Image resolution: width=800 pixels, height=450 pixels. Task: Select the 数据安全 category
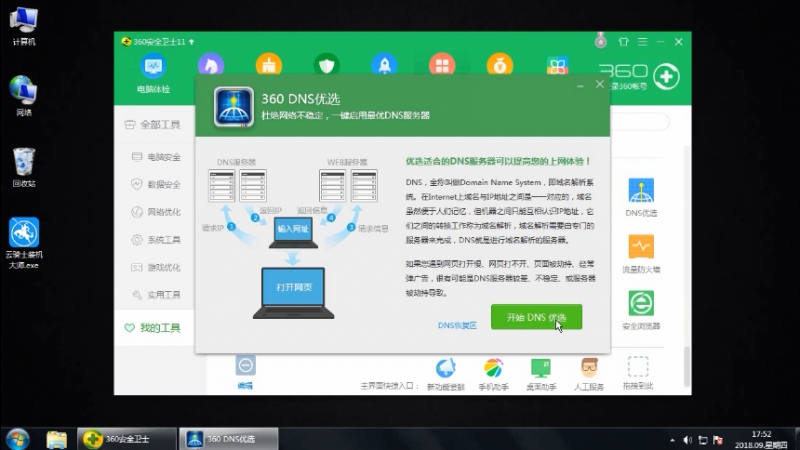pos(156,184)
